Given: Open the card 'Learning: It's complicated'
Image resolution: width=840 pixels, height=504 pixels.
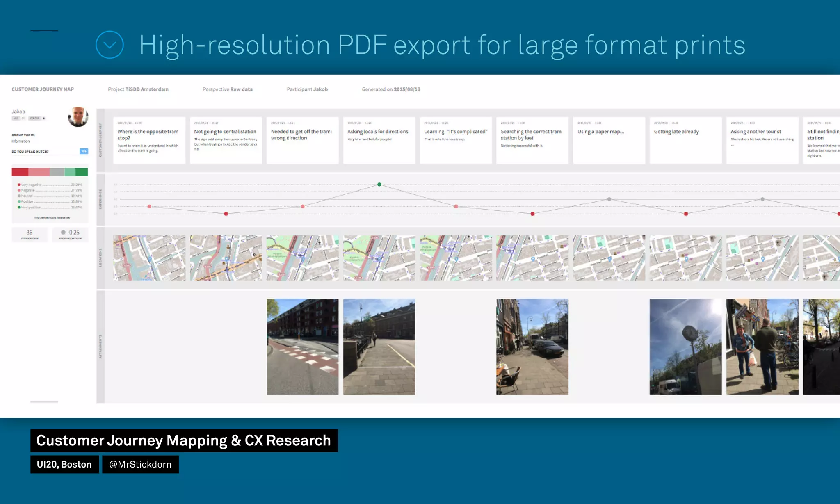Looking at the screenshot, I should 456,140.
